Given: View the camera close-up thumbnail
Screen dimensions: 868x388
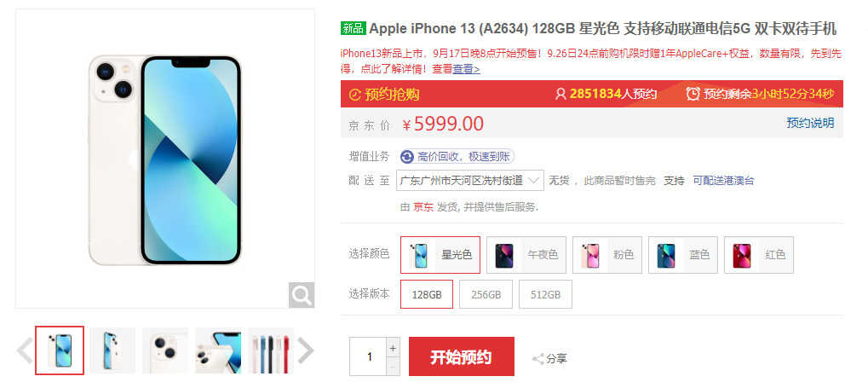Looking at the screenshot, I should 165,350.
